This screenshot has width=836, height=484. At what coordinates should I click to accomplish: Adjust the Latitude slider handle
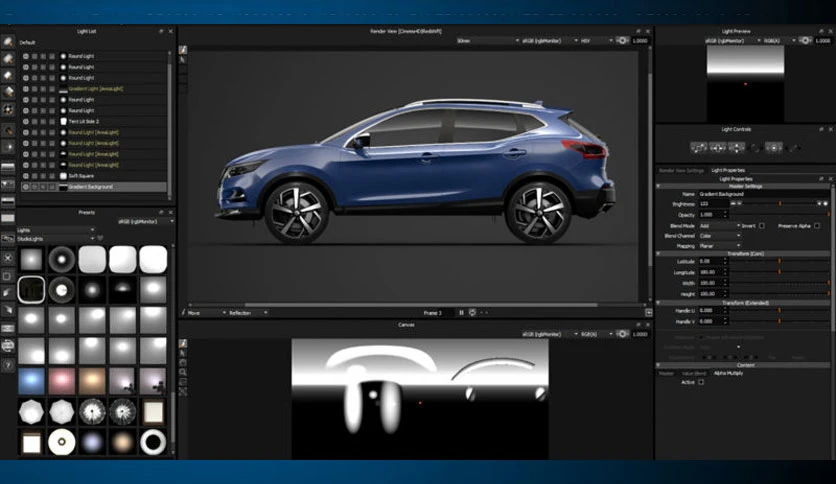(779, 262)
